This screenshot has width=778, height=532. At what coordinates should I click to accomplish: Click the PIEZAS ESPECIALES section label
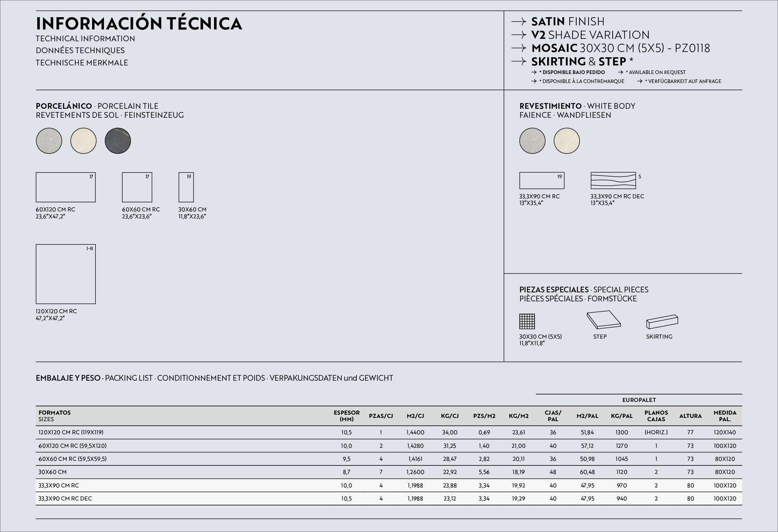[554, 290]
